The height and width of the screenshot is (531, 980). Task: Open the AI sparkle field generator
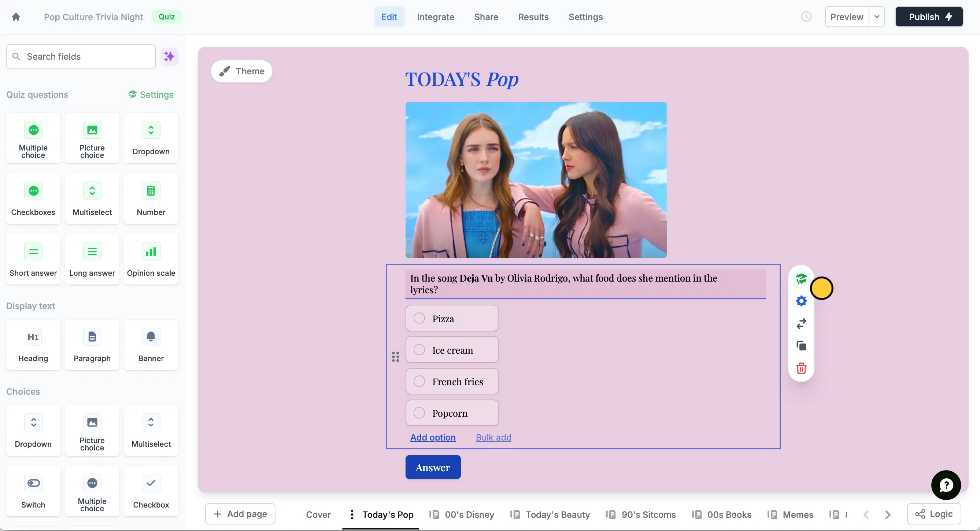coord(169,57)
